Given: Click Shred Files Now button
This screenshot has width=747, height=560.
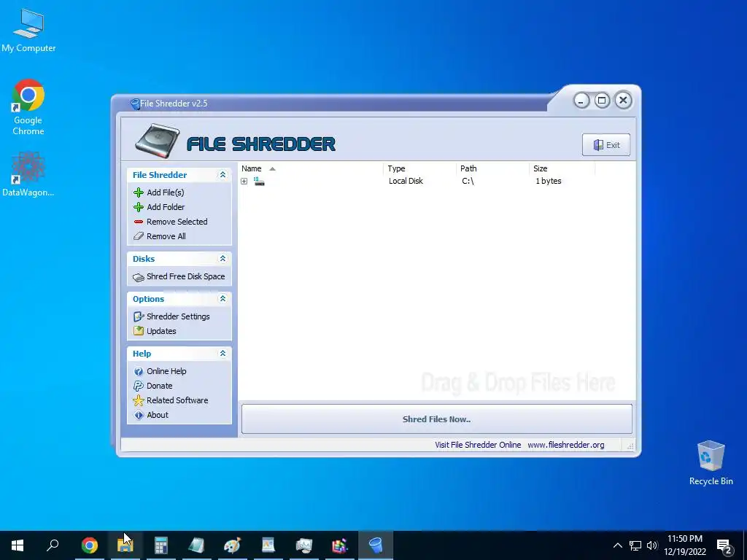Looking at the screenshot, I should [x=437, y=419].
